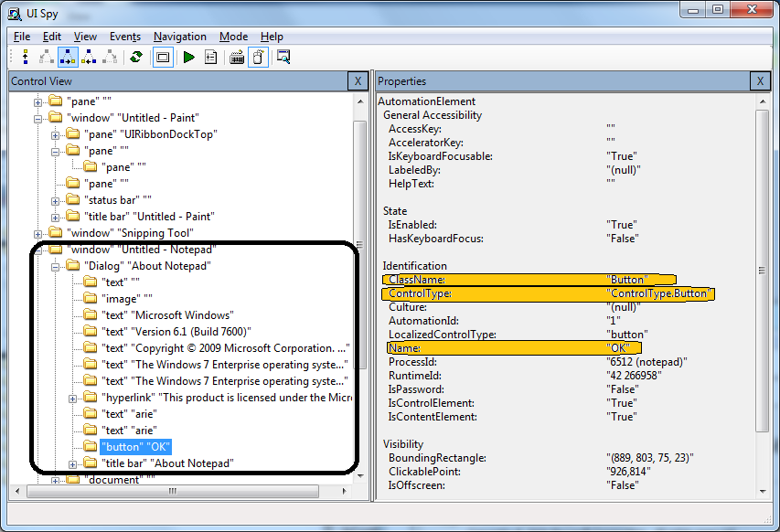
Task: Collapse the "About Notepad" Dialog node
Action: [x=55, y=267]
